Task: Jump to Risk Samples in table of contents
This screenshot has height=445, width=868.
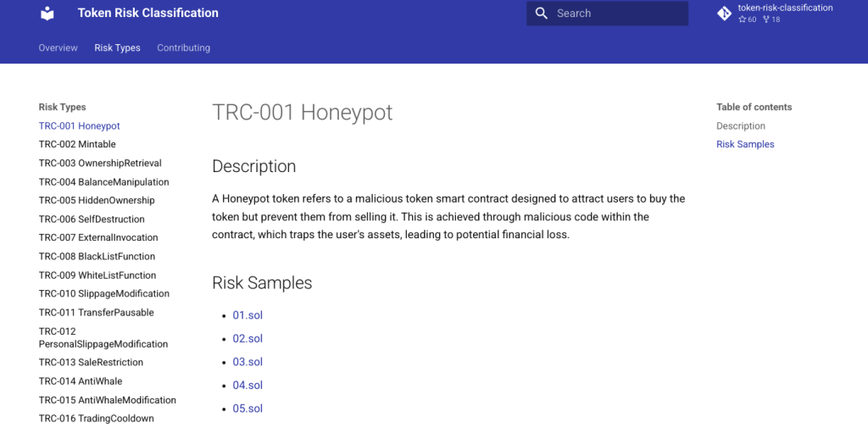Action: tap(745, 145)
